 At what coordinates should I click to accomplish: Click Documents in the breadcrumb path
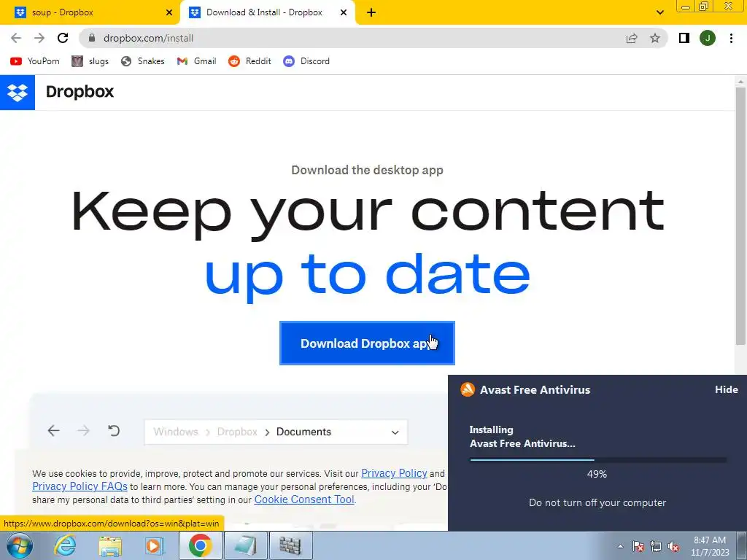[304, 432]
